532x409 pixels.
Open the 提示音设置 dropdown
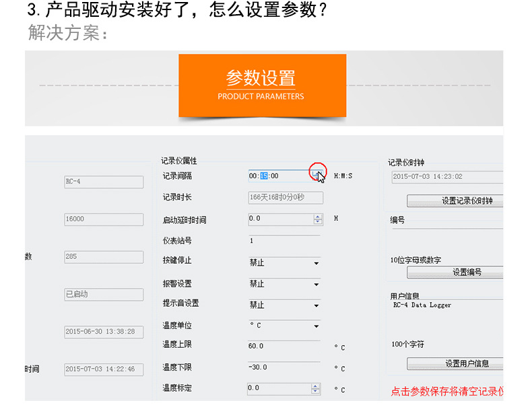click(x=284, y=305)
